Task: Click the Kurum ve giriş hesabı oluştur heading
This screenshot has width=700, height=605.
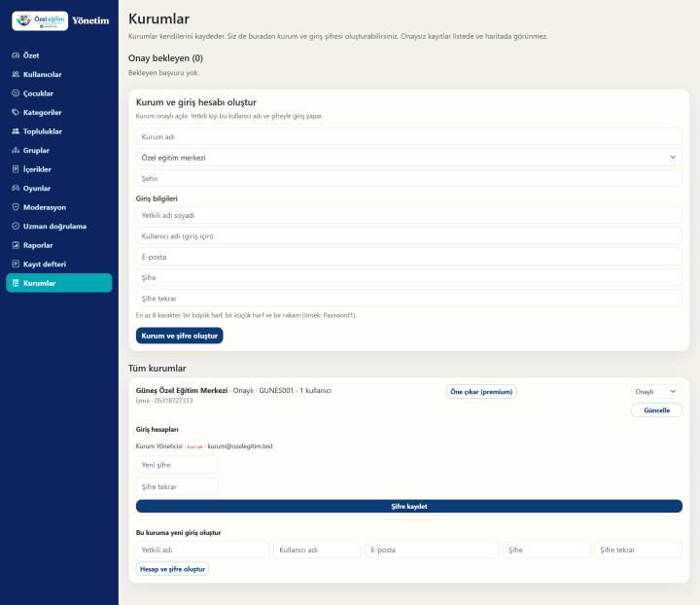Action: click(196, 102)
